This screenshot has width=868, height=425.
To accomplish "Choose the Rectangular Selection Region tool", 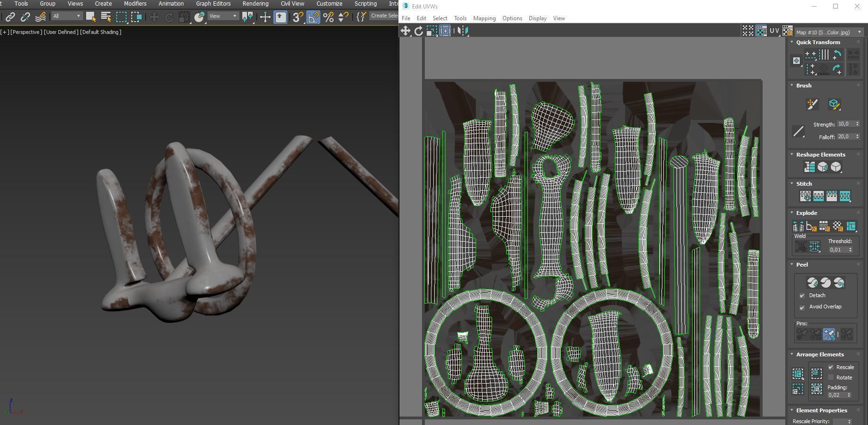I will click(121, 17).
